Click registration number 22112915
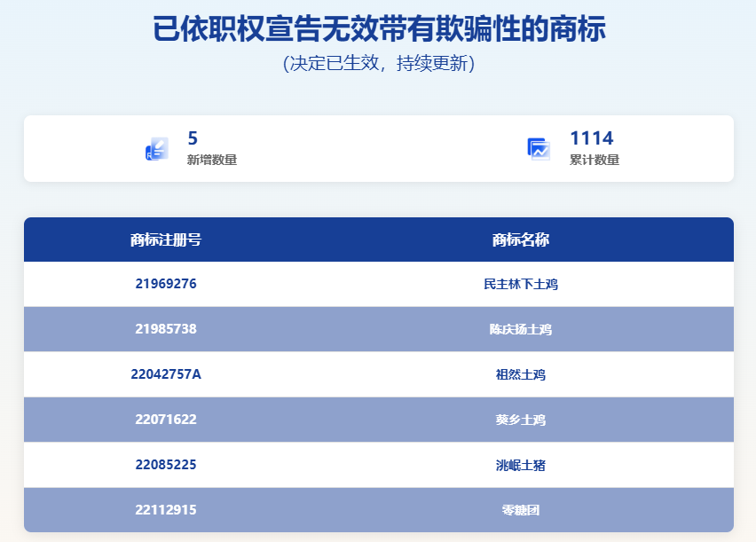The image size is (756, 542). point(166,510)
